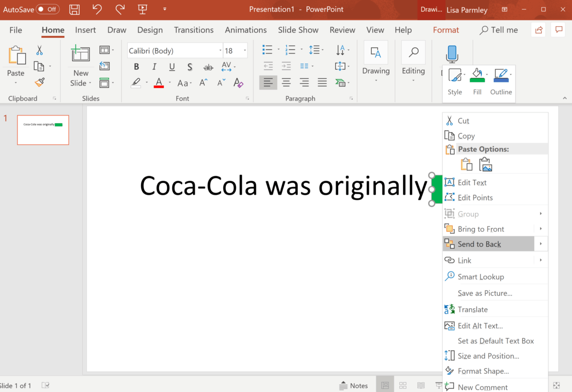Open the Transitions tab
Image resolution: width=572 pixels, height=392 pixels.
[194, 30]
